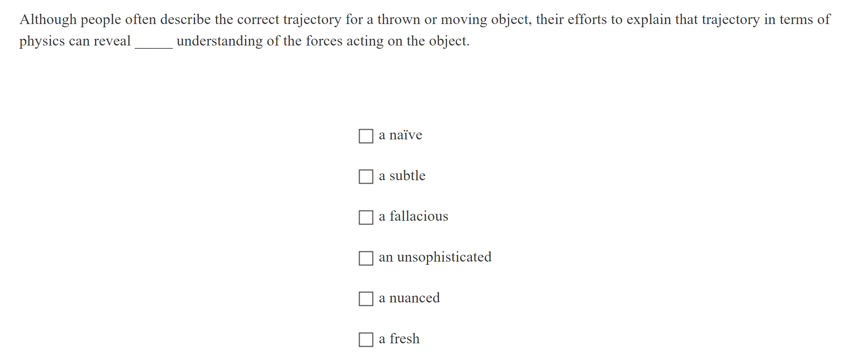
Task: Click the last answer choice in the list
Action: [x=399, y=339]
